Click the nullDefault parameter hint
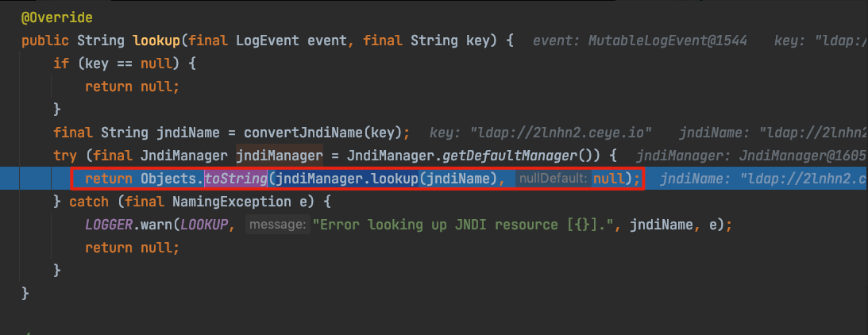The image size is (868, 335). pos(553,179)
